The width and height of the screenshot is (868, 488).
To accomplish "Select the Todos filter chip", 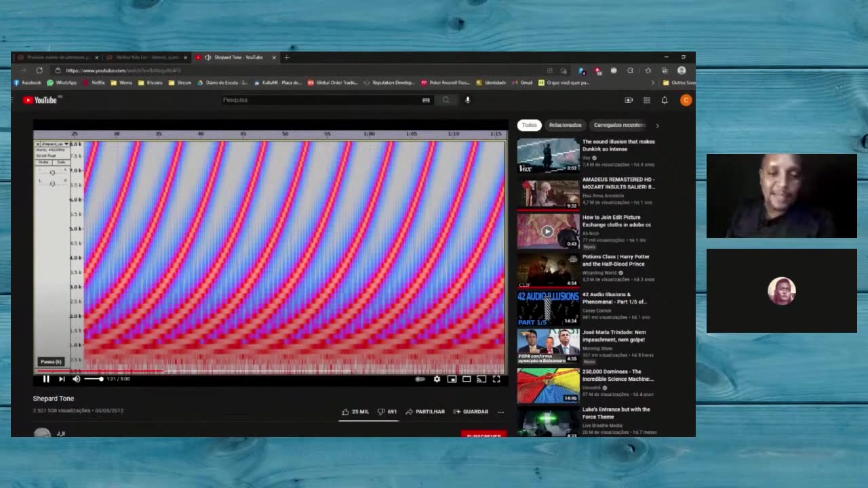I will point(529,125).
